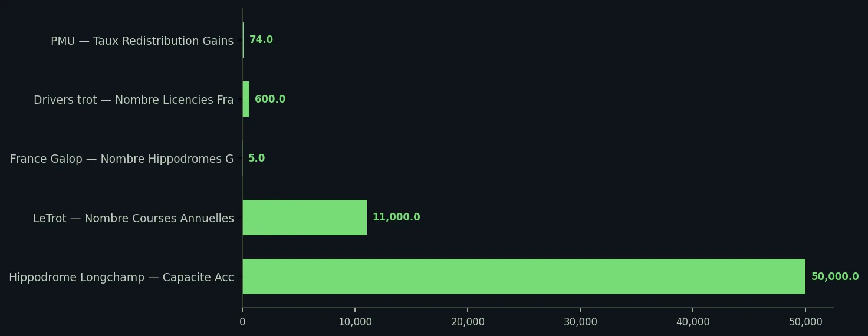Screen dimensions: 868x336
Task: Click the France Galop Nombre Hippodromes label
Action: 122,159
